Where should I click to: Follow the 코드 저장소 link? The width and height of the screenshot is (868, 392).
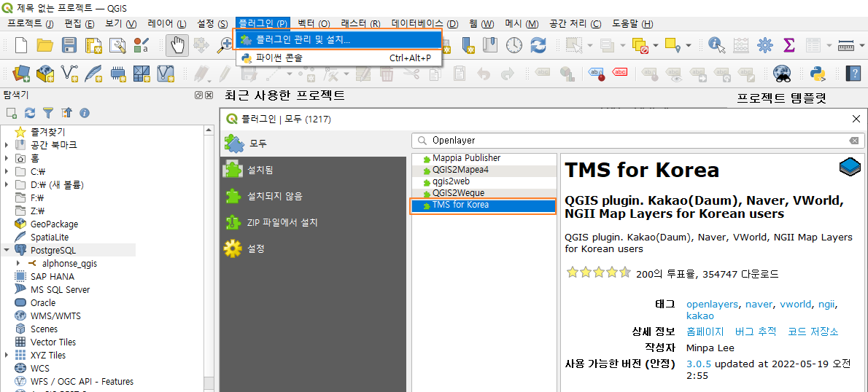pos(813,332)
